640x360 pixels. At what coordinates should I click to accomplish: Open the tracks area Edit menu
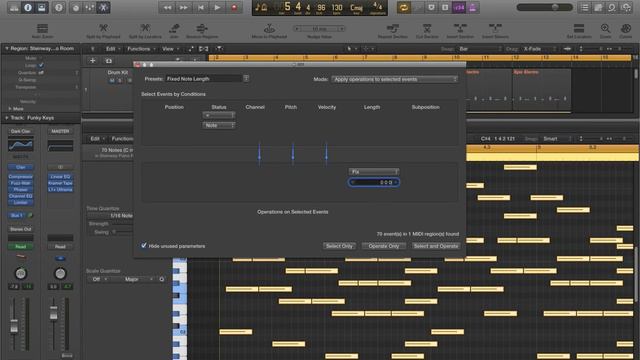pyautogui.click(x=113, y=49)
